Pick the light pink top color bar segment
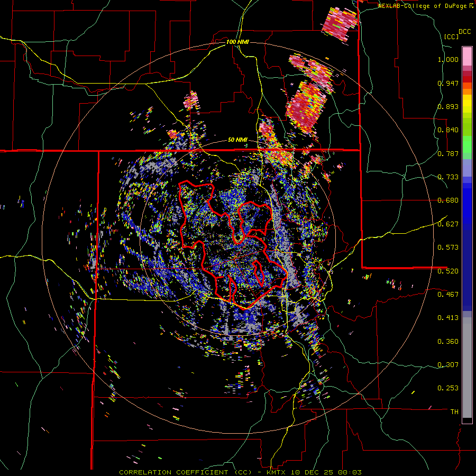Viewport: 476px width, 476px height. (x=467, y=56)
